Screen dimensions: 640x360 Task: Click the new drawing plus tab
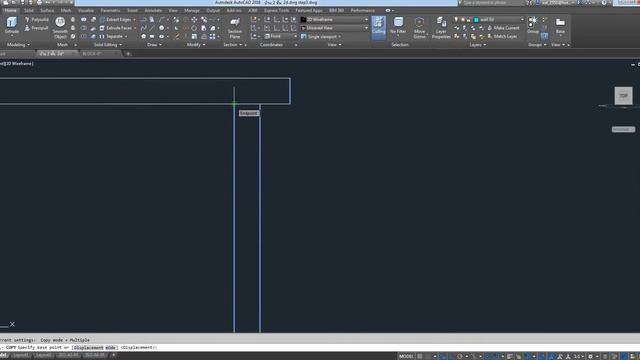pyautogui.click(x=128, y=54)
